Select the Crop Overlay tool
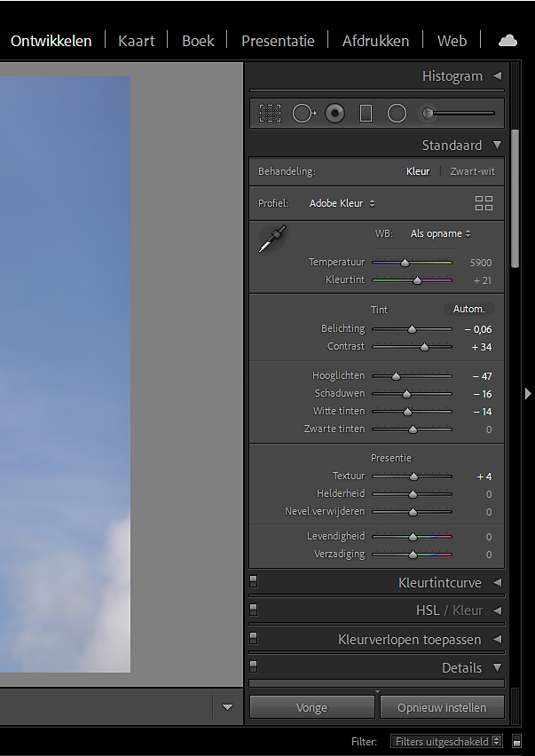 point(270,114)
